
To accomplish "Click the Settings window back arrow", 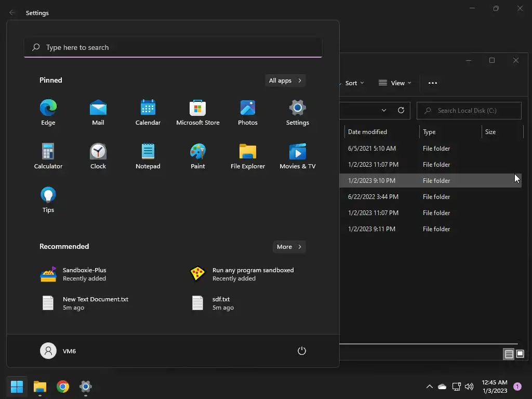I will (x=12, y=12).
